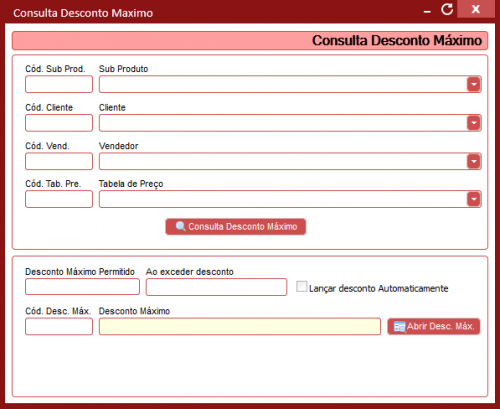Expand the Sub Produto dropdown arrow

(x=474, y=84)
